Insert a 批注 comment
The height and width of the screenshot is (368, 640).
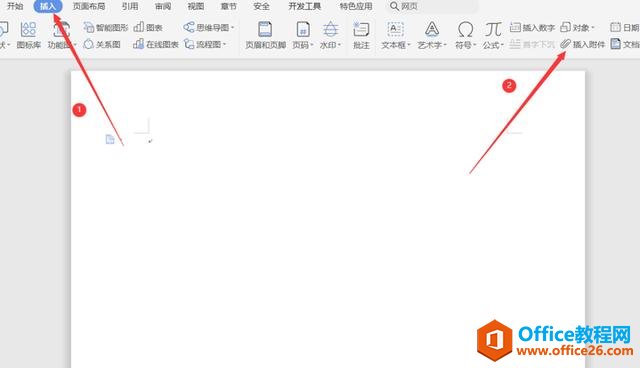[x=361, y=35]
